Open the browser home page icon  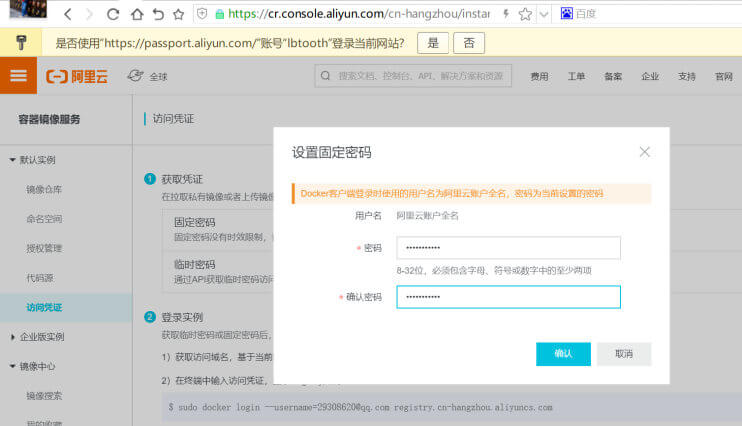pyautogui.click(x=137, y=14)
